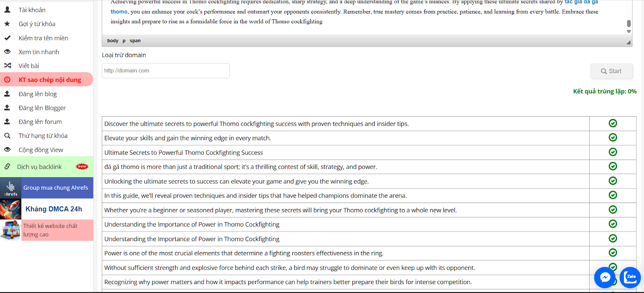Click the 'Recognizing why power matters' result row
Screen dimensions: 644x293
coord(346,282)
